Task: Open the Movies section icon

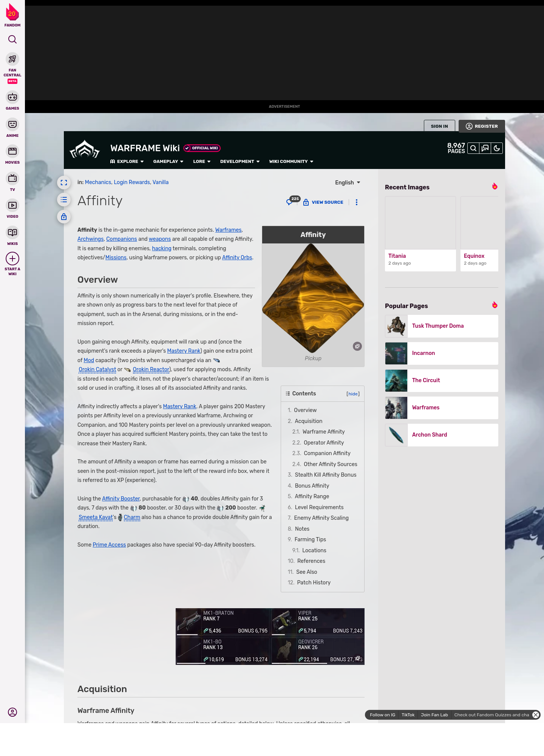Action: tap(12, 151)
